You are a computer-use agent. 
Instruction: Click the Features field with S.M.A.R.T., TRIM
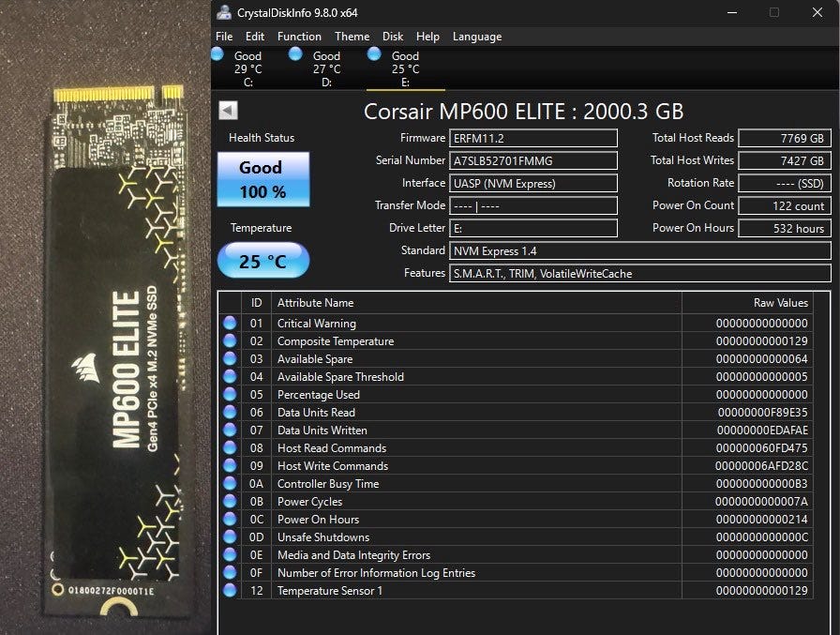(x=639, y=273)
